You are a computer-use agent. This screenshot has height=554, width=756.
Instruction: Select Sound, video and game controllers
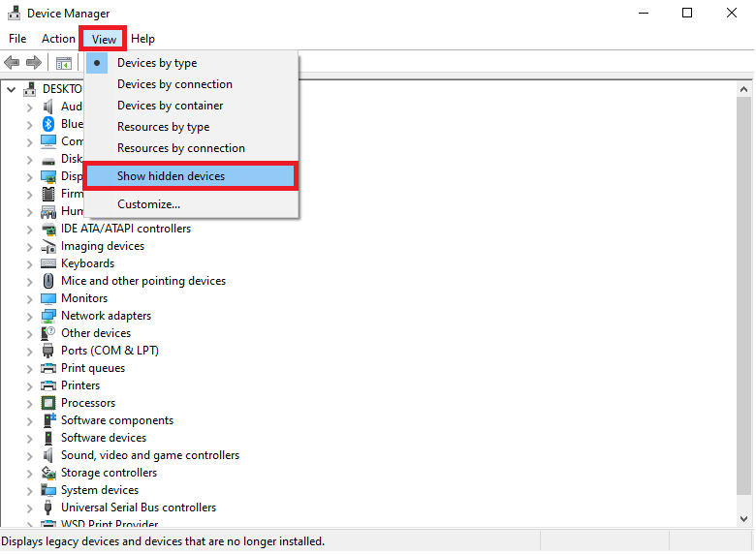point(150,455)
